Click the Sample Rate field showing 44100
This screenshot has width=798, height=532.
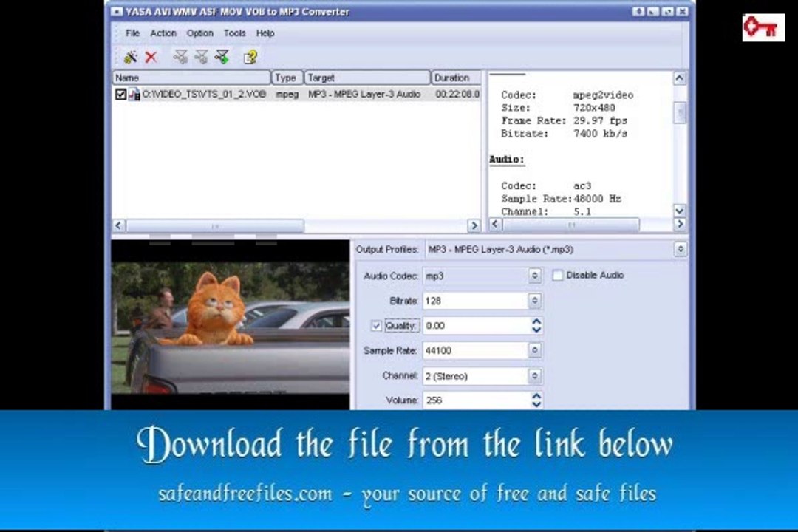[475, 350]
